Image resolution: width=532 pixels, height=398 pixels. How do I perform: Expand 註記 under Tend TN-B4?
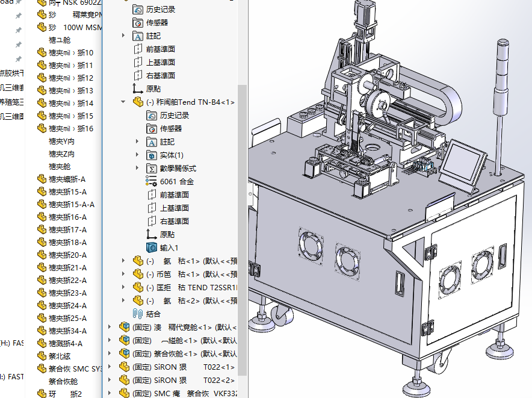pyautogui.click(x=137, y=141)
